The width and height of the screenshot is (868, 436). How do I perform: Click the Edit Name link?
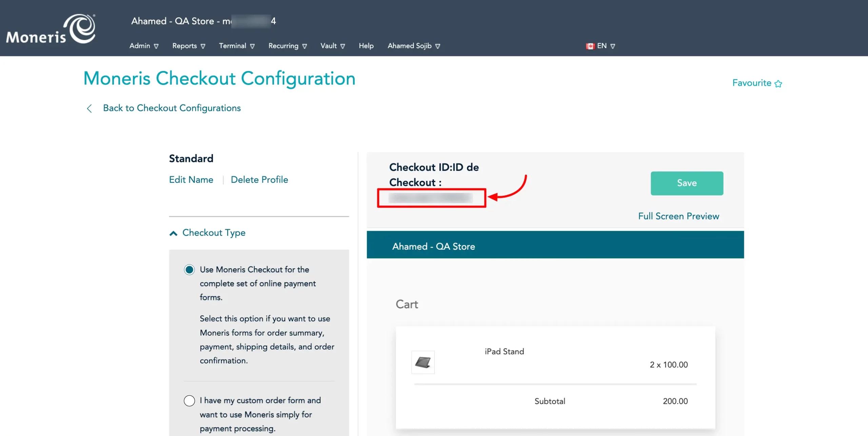point(191,179)
